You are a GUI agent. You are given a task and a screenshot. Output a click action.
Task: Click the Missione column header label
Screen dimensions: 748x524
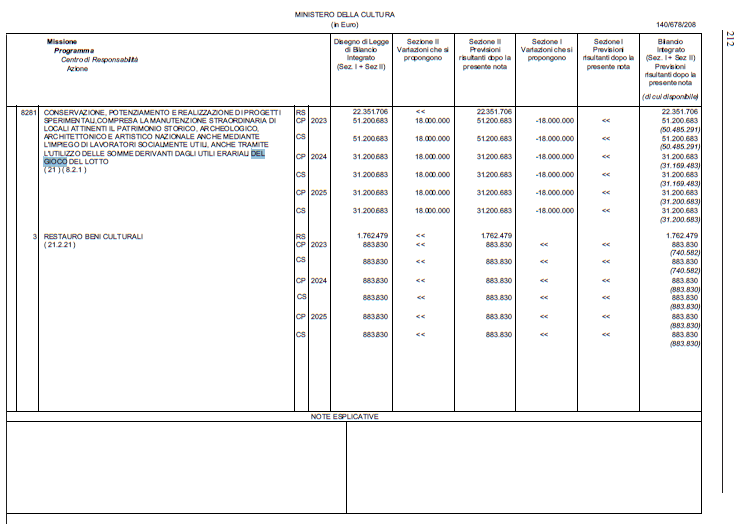click(62, 42)
